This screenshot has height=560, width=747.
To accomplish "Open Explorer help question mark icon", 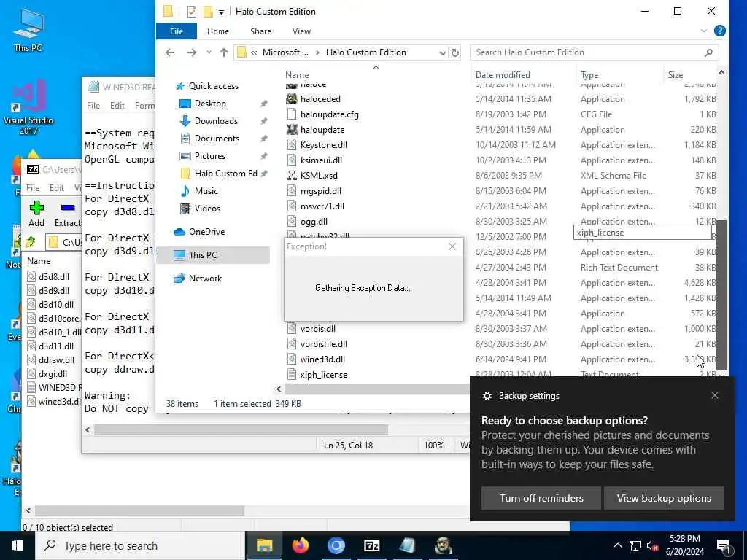I will tap(720, 31).
